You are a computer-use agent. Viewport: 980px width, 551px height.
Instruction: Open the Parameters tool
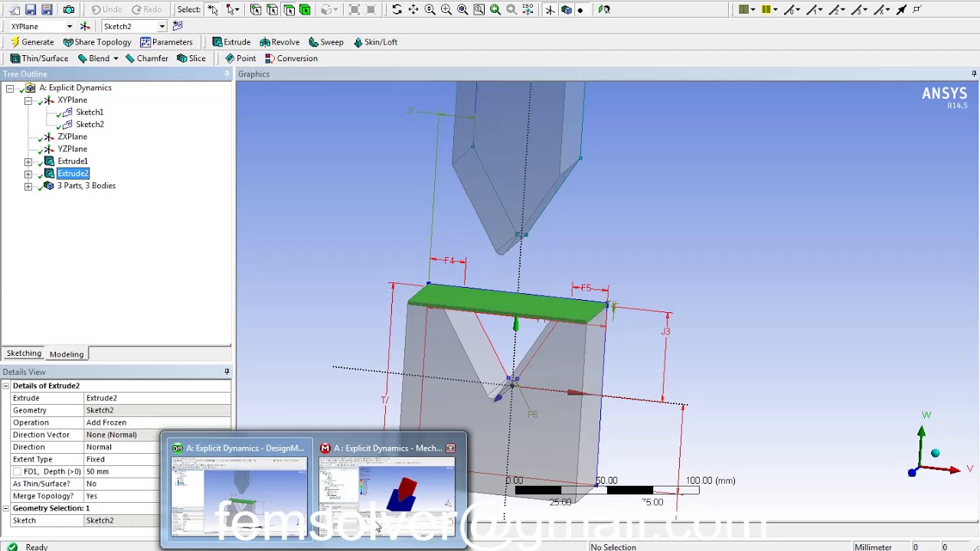(166, 42)
